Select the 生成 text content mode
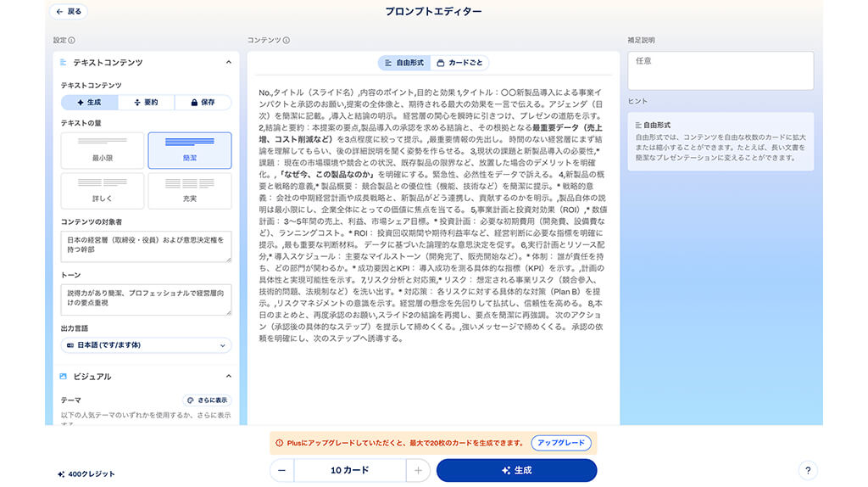Screen dimensions: 868x487 tap(89, 103)
